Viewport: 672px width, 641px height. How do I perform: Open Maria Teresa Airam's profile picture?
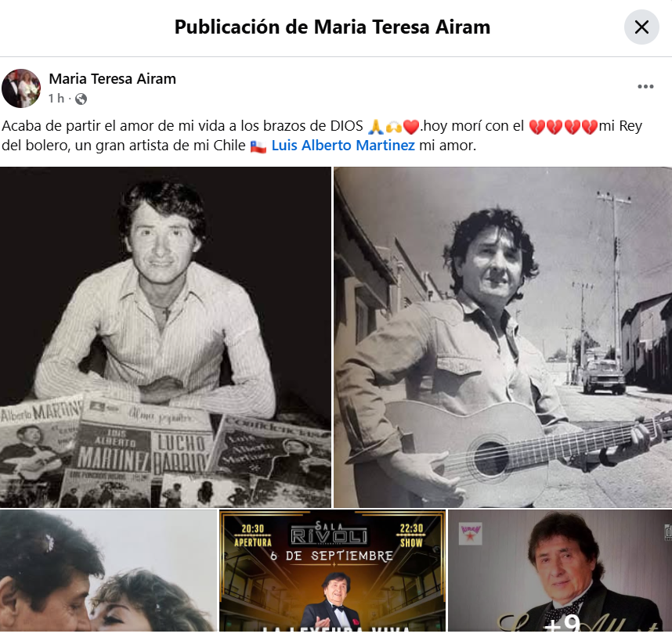(x=21, y=88)
